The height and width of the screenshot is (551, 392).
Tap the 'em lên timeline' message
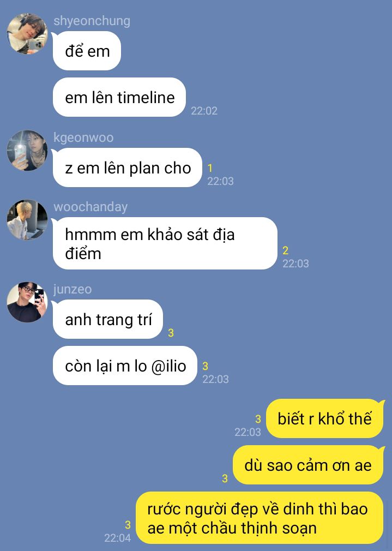[x=119, y=97]
